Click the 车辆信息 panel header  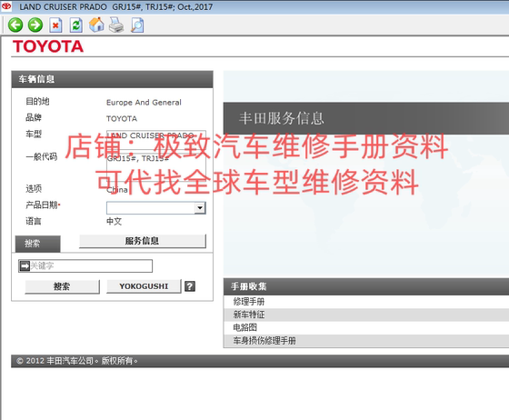pos(113,79)
